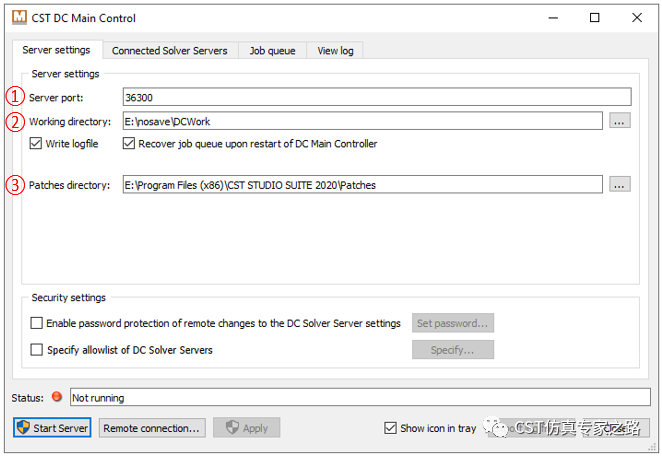Click the Working directory path field
This screenshot has height=457, width=662.
pos(363,121)
